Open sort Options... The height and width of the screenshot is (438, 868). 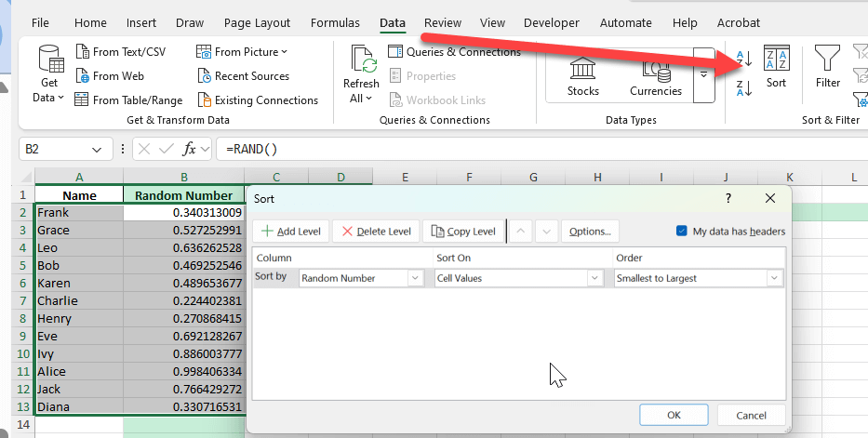[x=590, y=232]
